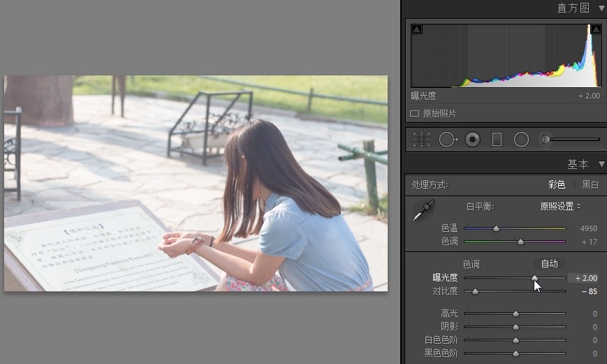This screenshot has width=607, height=364.
Task: Pick the white balance eyedropper tool
Action: 423,210
